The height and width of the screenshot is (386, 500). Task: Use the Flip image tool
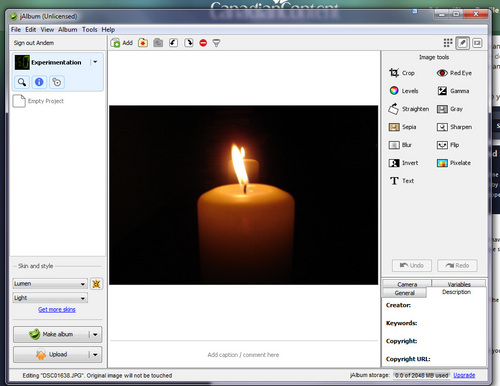click(x=448, y=145)
